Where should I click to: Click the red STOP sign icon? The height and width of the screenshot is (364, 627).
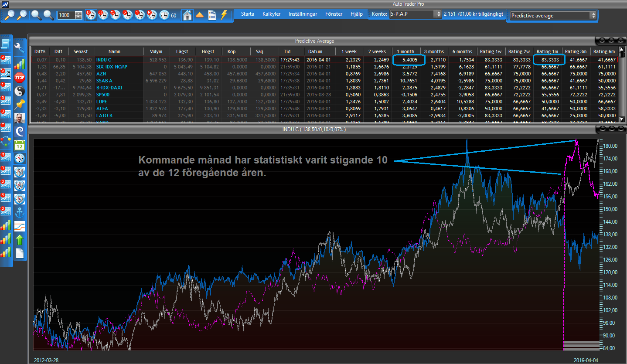[x=20, y=78]
